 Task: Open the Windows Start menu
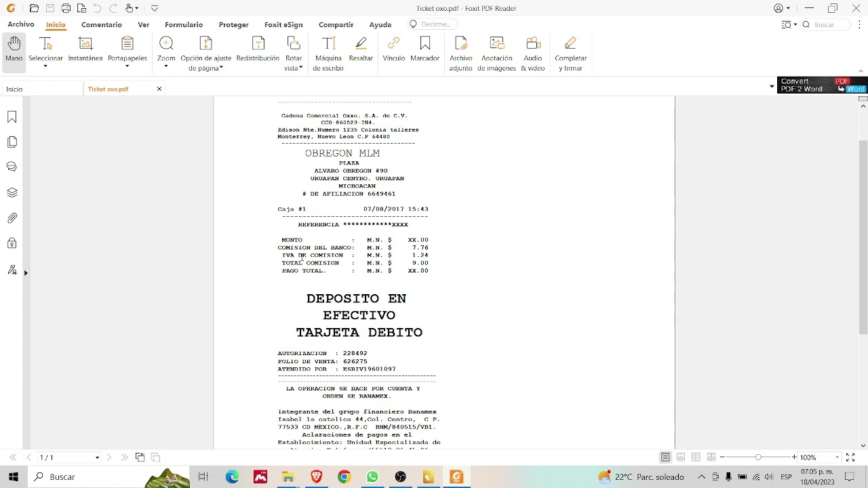pyautogui.click(x=13, y=477)
